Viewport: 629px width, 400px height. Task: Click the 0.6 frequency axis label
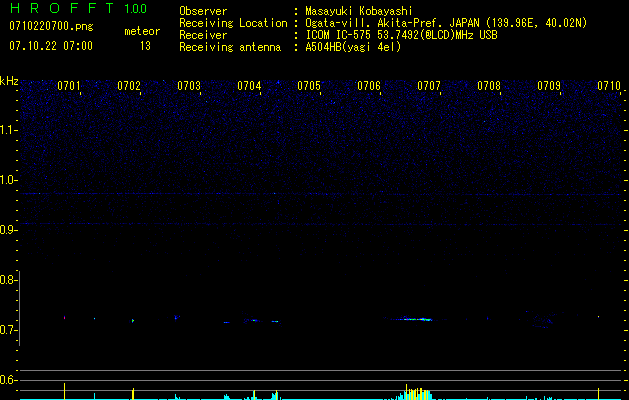(x=8, y=380)
